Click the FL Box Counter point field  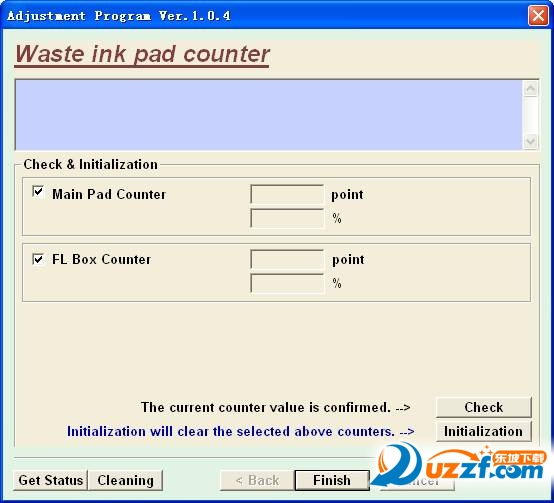(287, 259)
